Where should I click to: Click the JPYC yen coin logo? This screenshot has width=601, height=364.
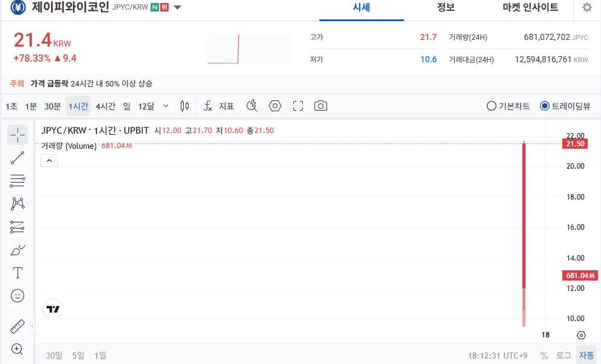18,7
